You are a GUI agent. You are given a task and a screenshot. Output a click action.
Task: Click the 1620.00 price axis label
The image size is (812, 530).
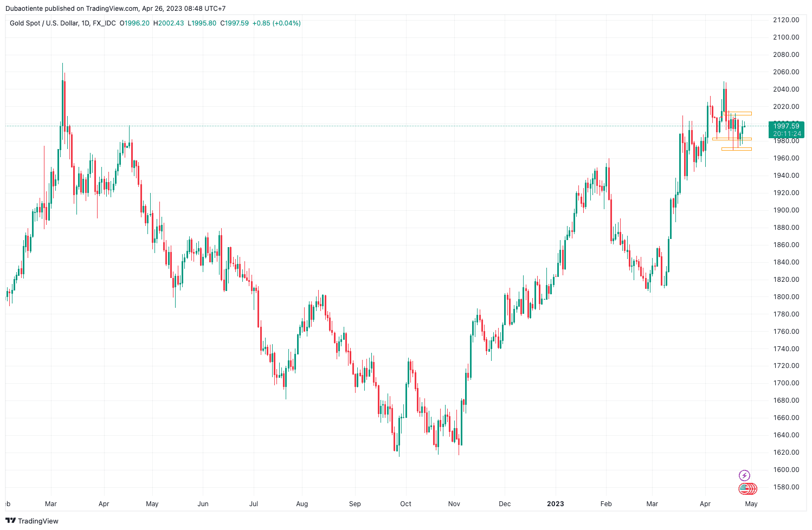coord(786,453)
